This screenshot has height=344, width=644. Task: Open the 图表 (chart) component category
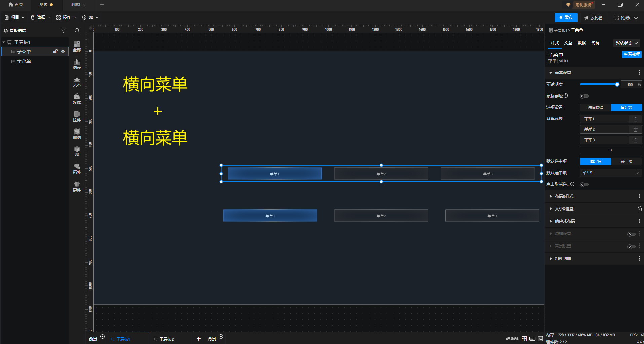77,64
